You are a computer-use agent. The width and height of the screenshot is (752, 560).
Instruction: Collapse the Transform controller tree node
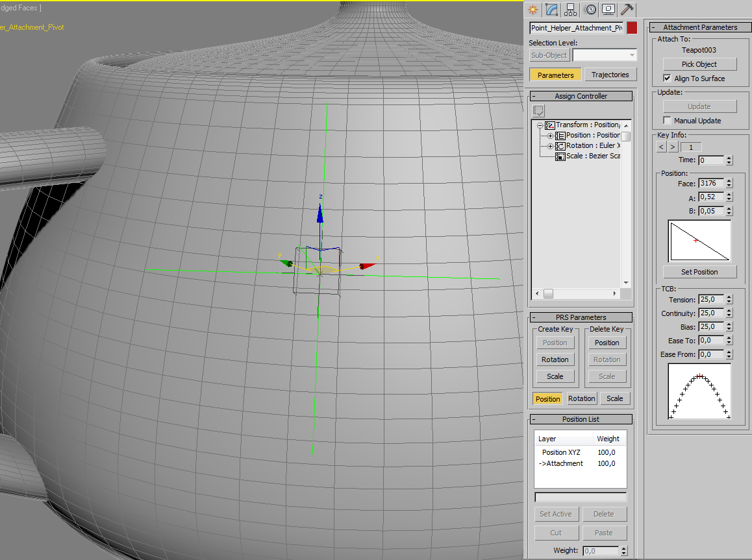[x=540, y=125]
